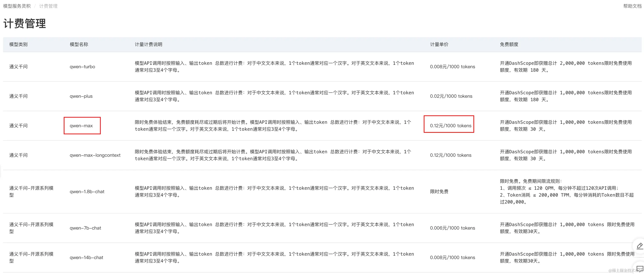
Task: Click the qwen-7b-chat model name
Action: coord(85,228)
